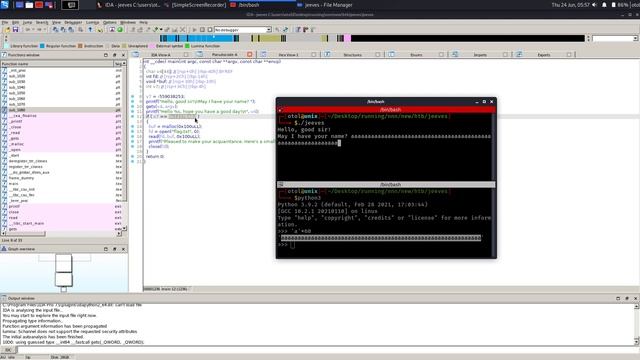
Task: Click the stop process toolbar icon
Action: tap(210, 30)
